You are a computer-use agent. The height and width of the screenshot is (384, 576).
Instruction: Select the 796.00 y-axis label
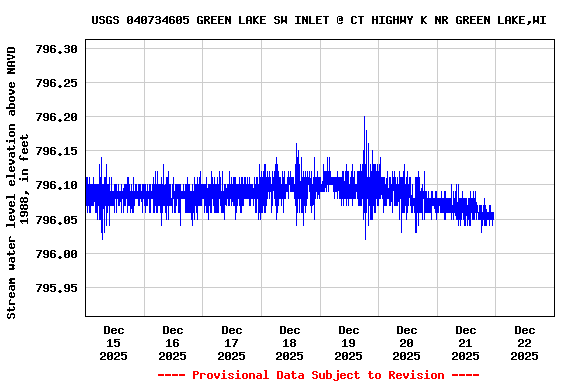pos(57,254)
